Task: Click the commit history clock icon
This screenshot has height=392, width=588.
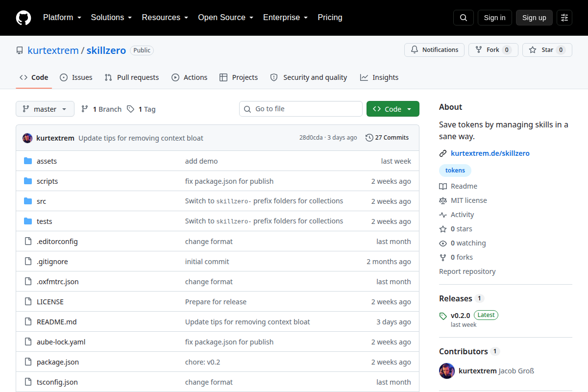Action: pyautogui.click(x=369, y=138)
